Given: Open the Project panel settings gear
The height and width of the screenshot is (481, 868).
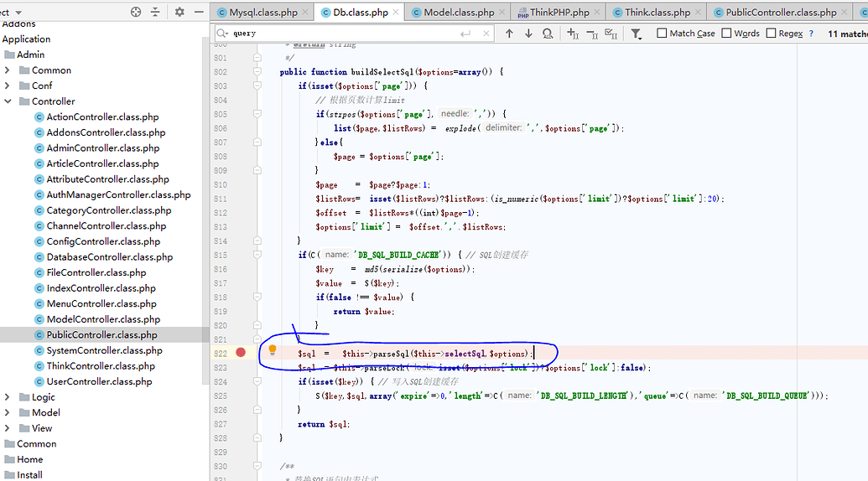Looking at the screenshot, I should (x=179, y=12).
